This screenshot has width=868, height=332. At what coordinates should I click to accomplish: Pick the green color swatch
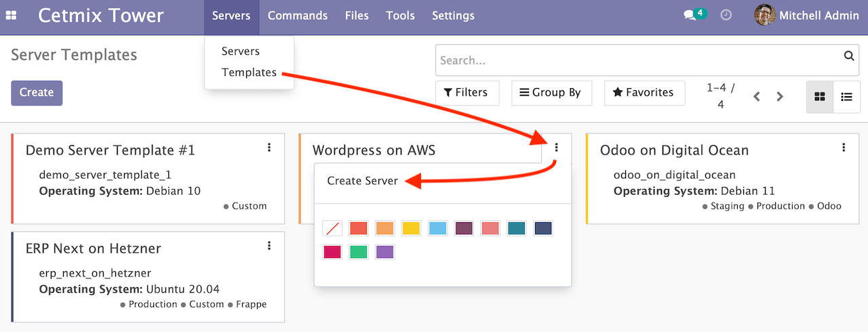point(358,253)
